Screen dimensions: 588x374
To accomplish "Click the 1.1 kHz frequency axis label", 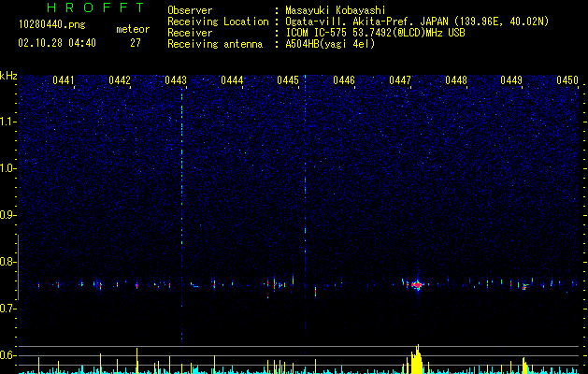I will (x=8, y=122).
